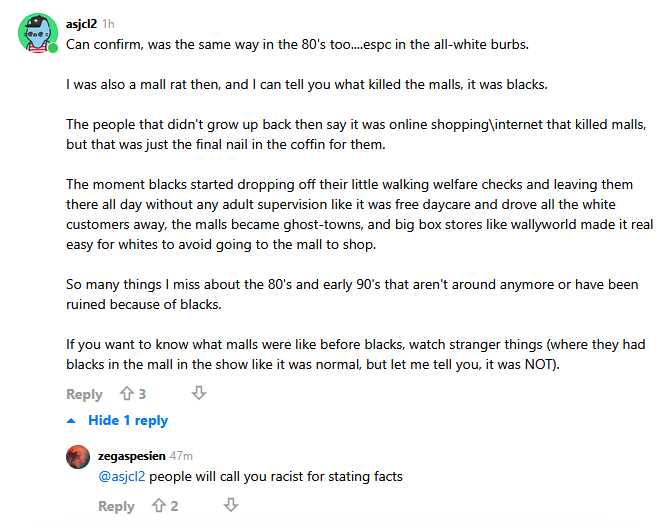
Task: Reply to asjcl2's comment
Action: click(x=84, y=394)
